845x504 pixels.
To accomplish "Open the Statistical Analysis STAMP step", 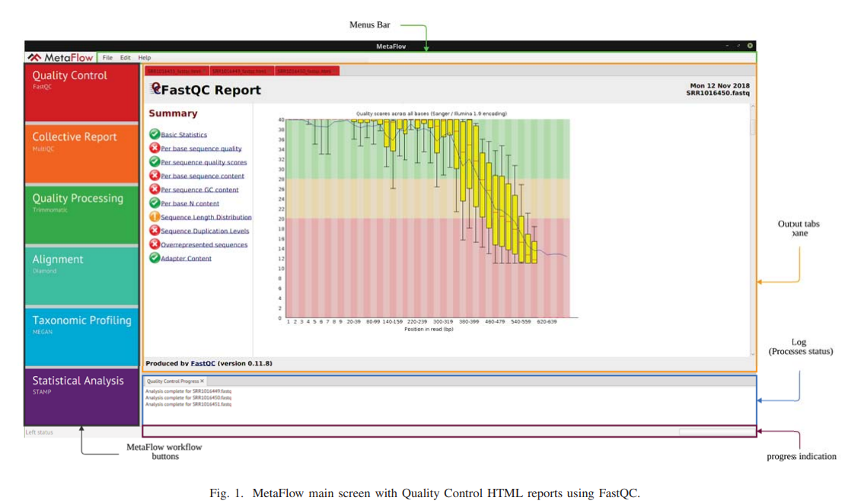I will [x=82, y=394].
